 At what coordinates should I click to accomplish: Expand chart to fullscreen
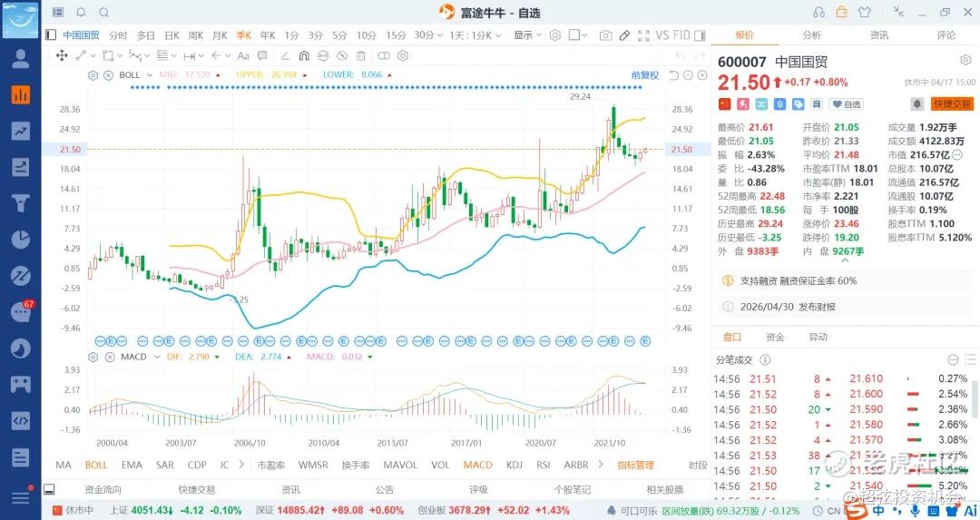643,35
